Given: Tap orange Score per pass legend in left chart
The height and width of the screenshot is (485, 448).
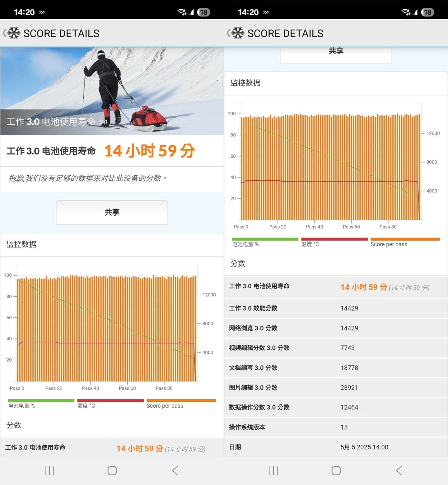Looking at the screenshot, I should coord(181,401).
